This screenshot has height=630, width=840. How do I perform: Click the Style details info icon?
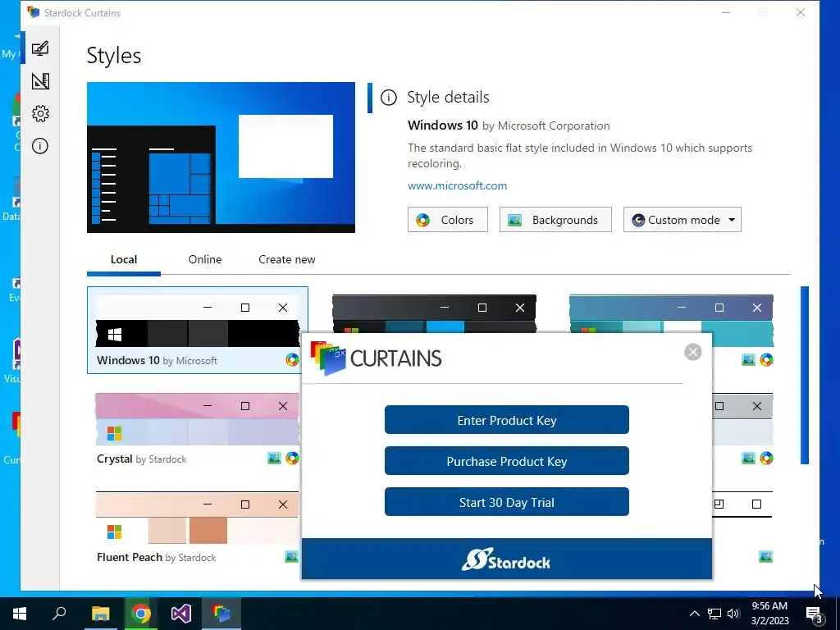(x=388, y=98)
